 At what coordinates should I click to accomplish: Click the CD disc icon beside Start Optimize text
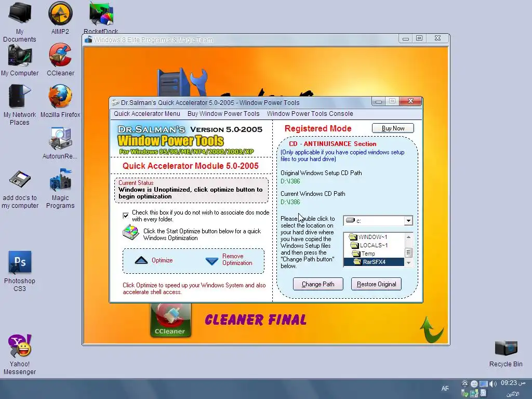[130, 233]
